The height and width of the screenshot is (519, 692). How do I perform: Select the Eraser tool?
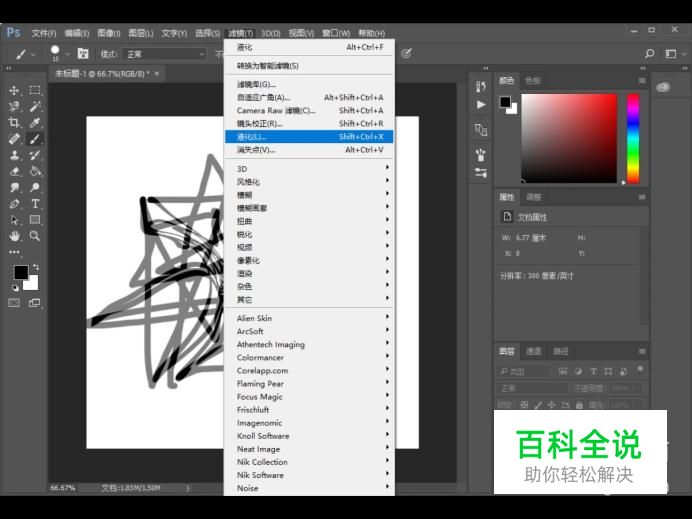pos(14,171)
